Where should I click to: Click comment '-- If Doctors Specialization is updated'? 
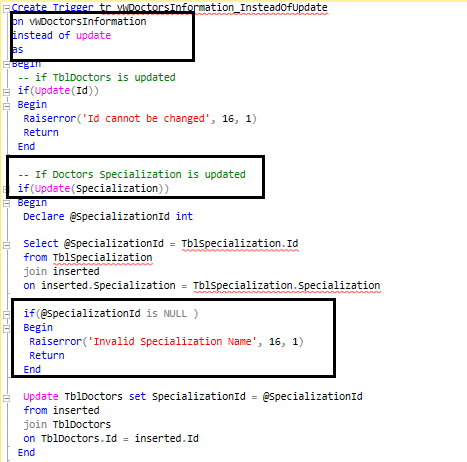132,174
